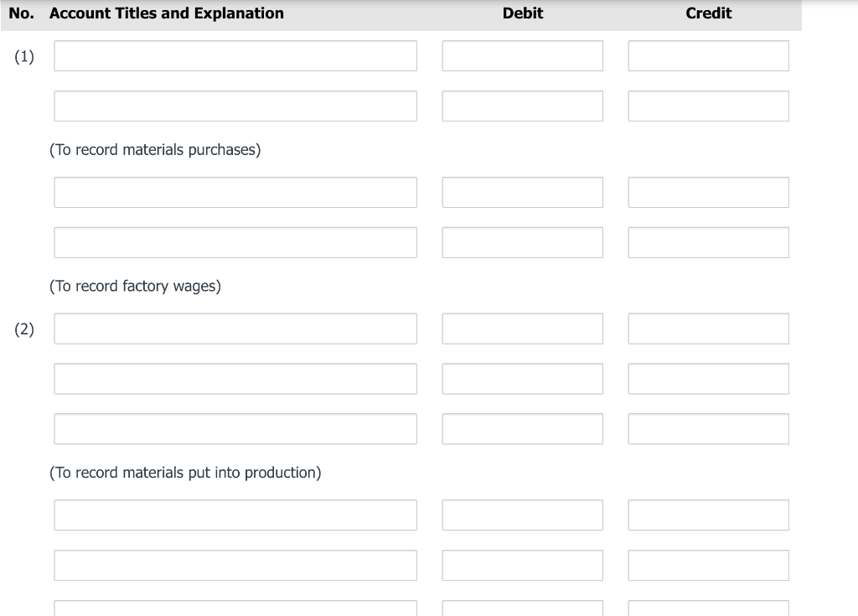
Task: Select the Account Titles and Explanation column header
Action: point(166,13)
